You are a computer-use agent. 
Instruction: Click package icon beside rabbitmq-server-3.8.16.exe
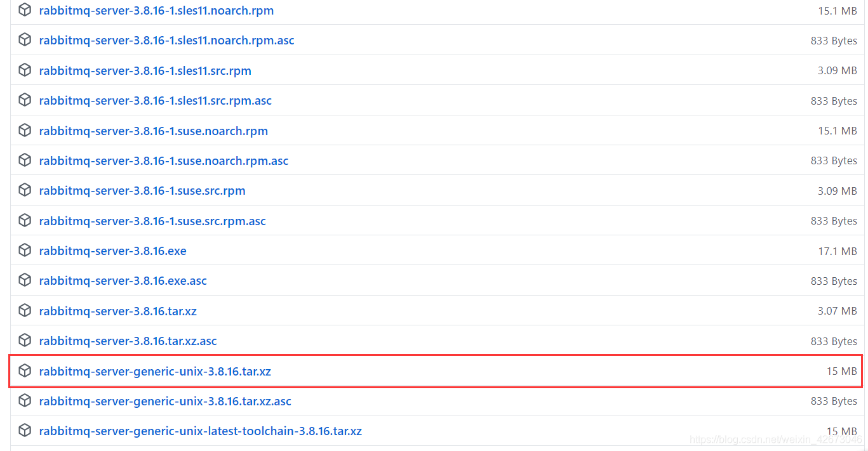point(25,251)
